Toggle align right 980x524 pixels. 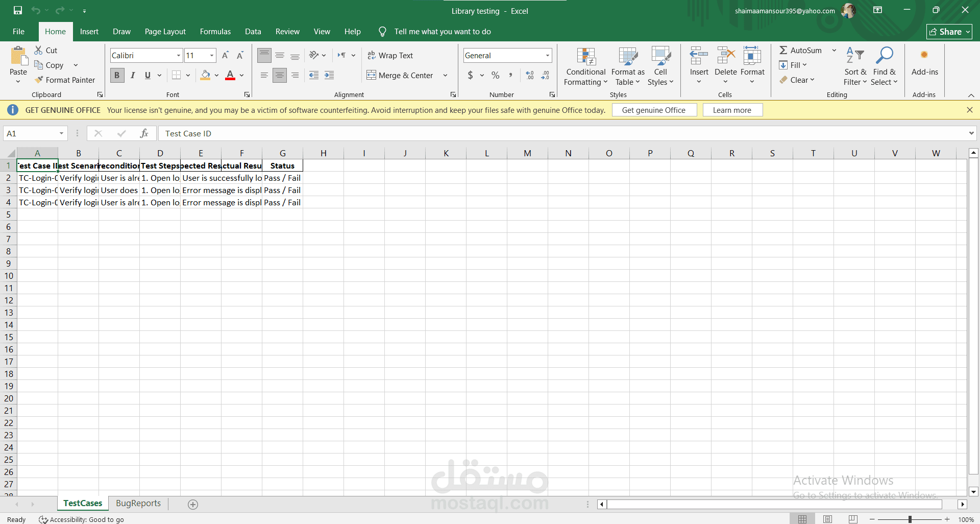[295, 75]
